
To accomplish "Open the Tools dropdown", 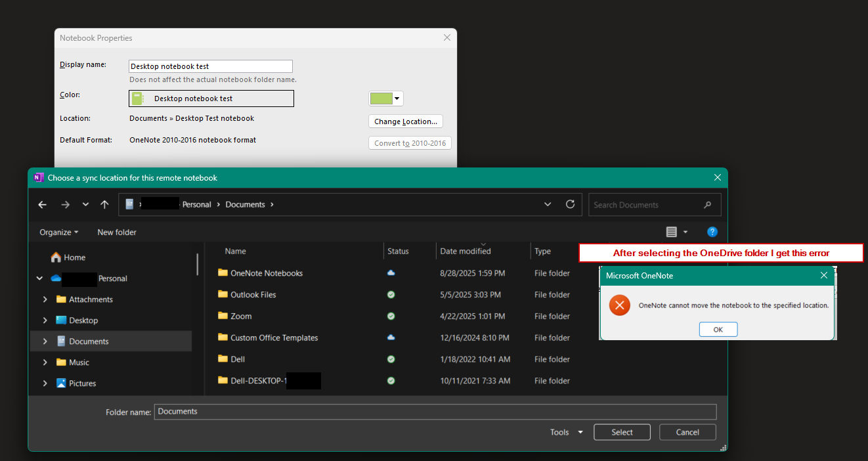I will click(x=566, y=432).
